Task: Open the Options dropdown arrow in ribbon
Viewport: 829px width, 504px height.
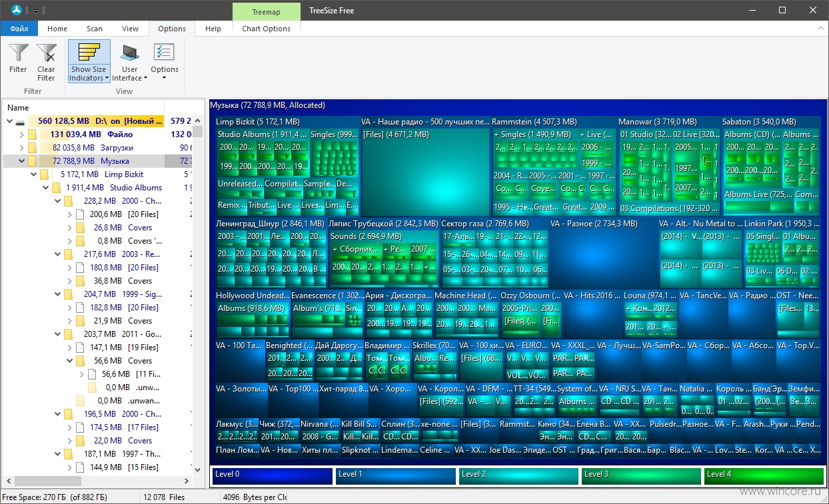Action: [164, 79]
